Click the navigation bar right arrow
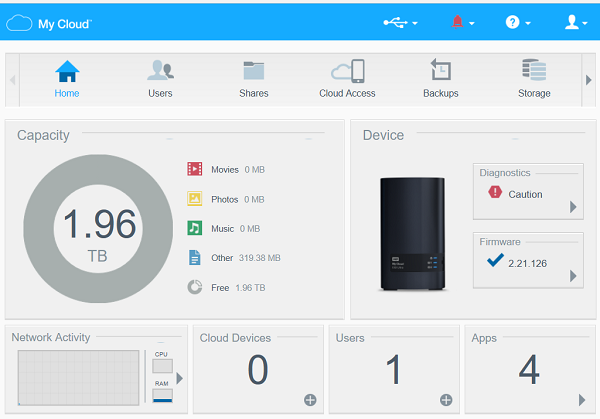 pyautogui.click(x=589, y=80)
